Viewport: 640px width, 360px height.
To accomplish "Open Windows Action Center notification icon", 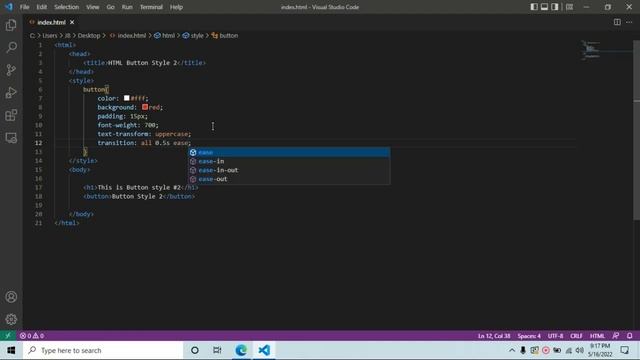I will pyautogui.click(x=624, y=350).
